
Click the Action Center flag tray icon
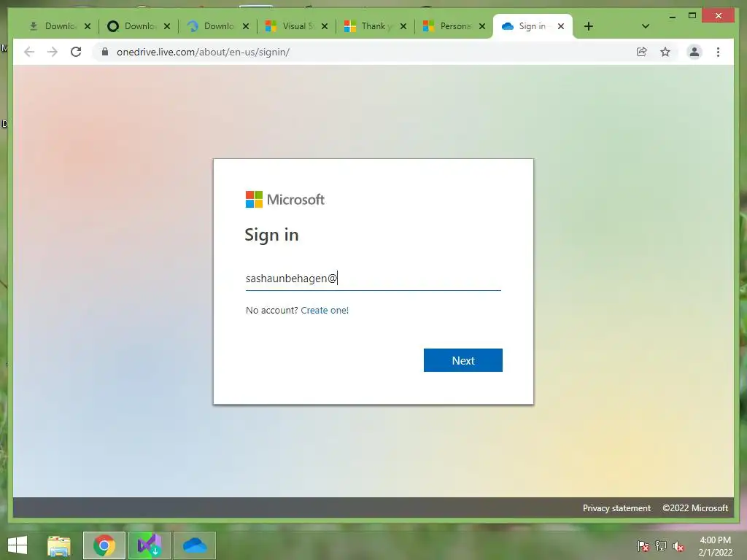tap(643, 546)
